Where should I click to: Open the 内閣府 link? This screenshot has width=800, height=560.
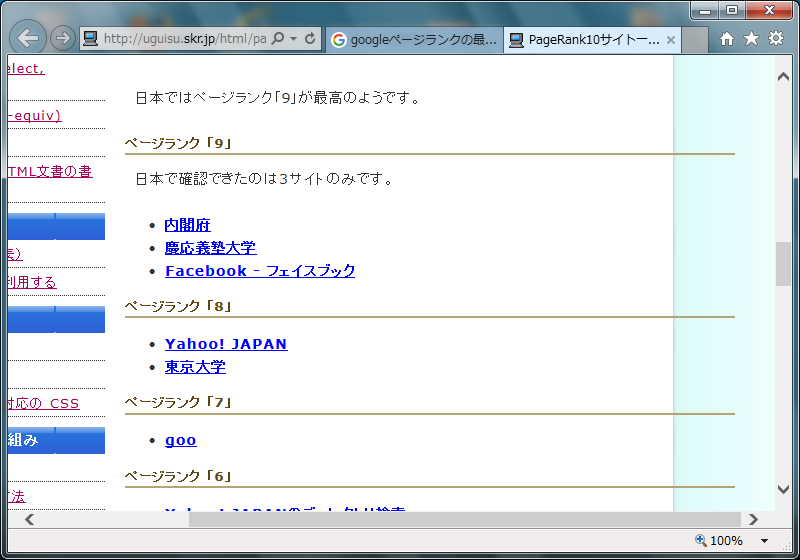(x=187, y=225)
